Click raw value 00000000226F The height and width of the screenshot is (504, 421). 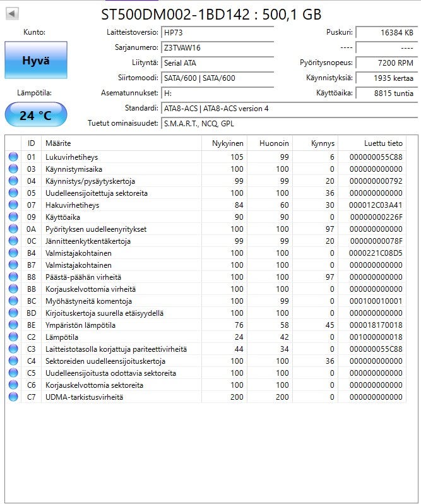pos(376,217)
